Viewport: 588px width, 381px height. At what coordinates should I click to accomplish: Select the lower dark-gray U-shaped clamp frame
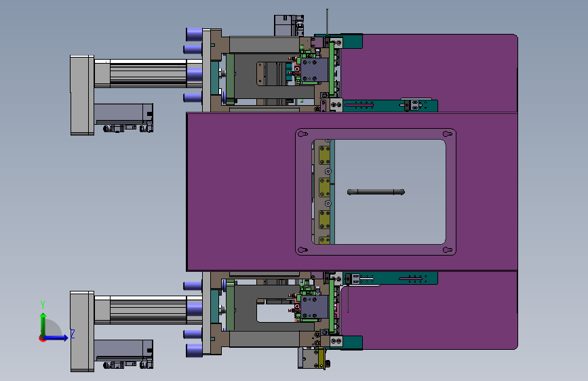point(246,308)
